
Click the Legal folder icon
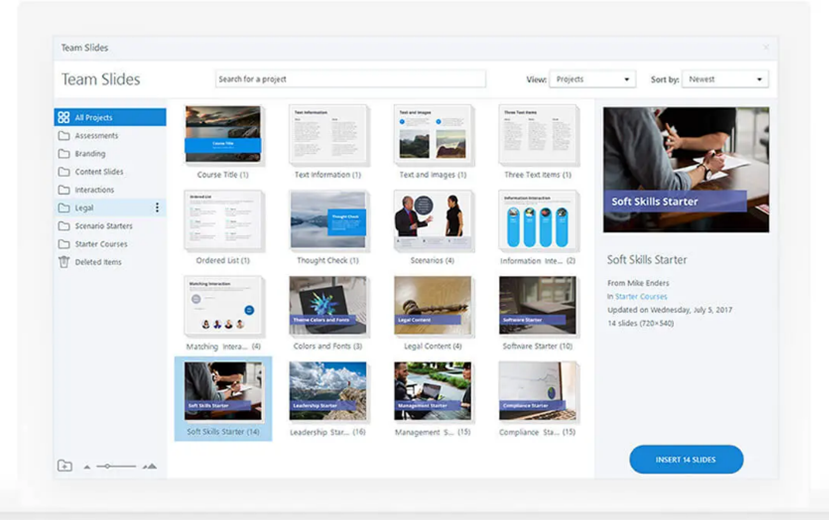pyautogui.click(x=64, y=208)
